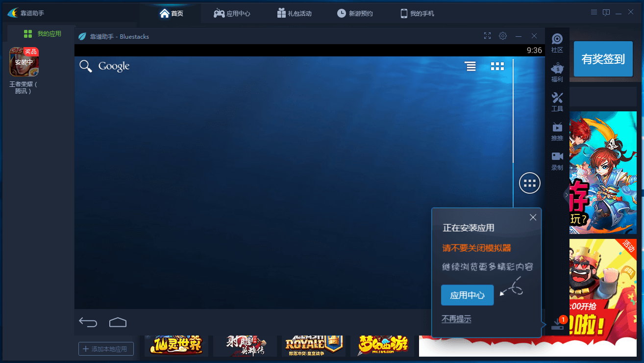This screenshot has height=363, width=644.
Task: Click the Google search bar
Action: click(105, 66)
